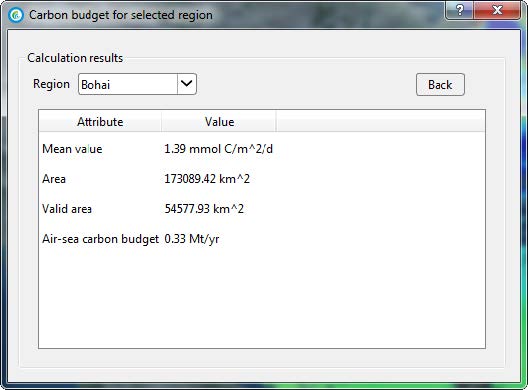
Task: Select the Mean value row
Action: click(x=262, y=149)
